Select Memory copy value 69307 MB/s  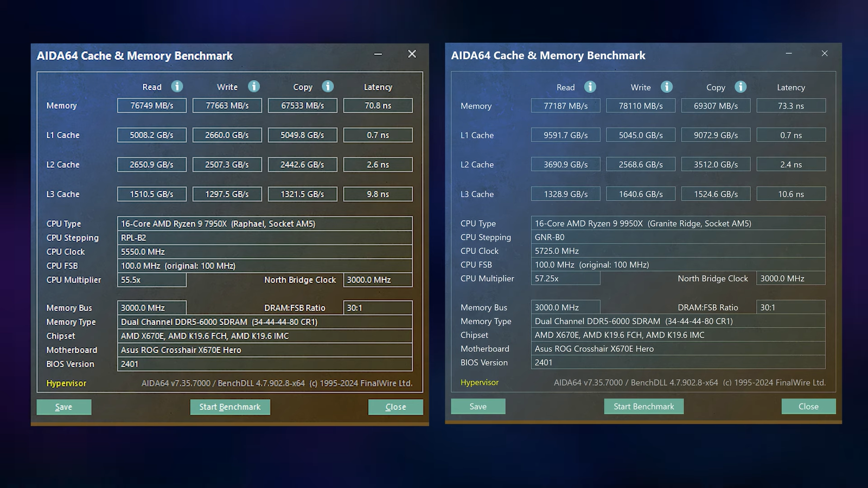(x=716, y=106)
